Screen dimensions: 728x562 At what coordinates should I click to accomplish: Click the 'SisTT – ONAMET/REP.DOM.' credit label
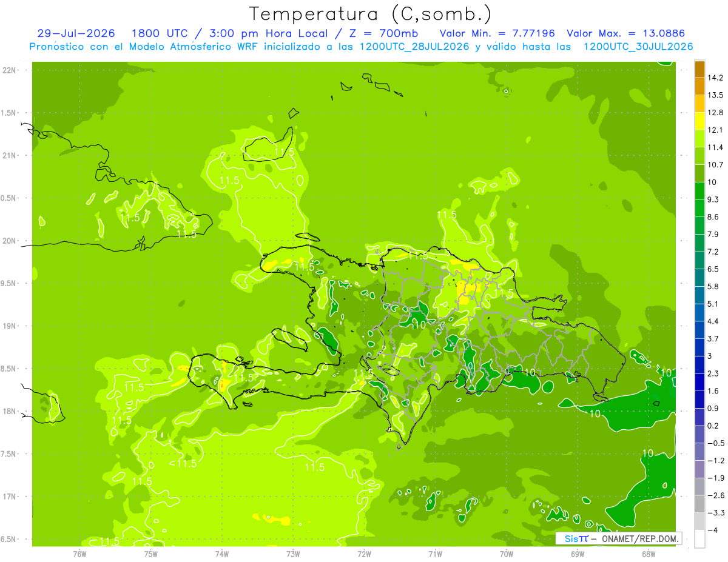tap(618, 538)
